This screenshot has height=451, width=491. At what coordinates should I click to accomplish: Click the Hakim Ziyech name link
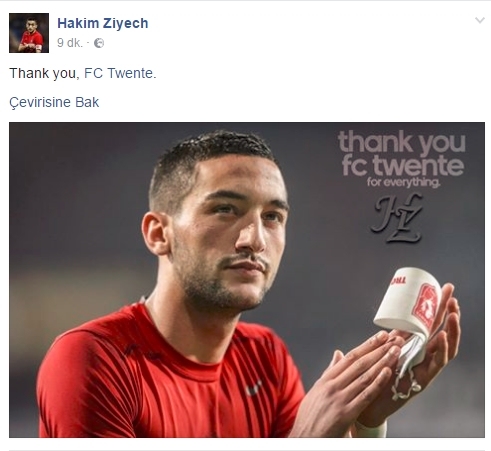click(103, 23)
